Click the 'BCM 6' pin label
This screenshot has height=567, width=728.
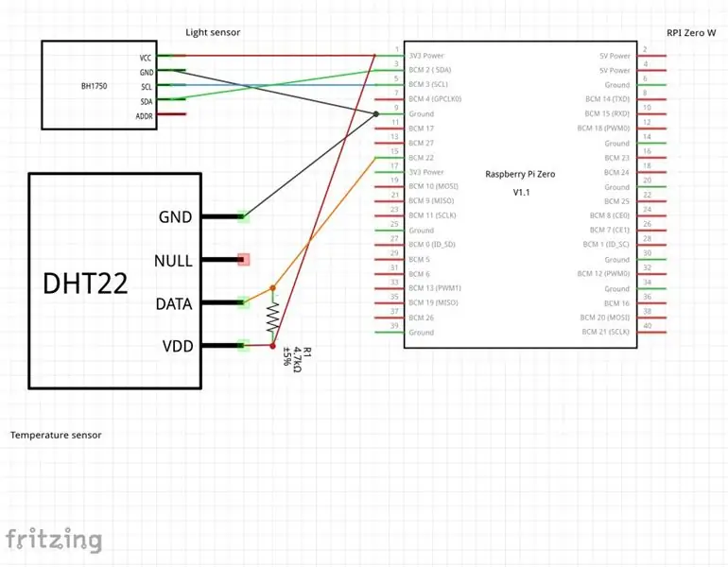pos(419,274)
